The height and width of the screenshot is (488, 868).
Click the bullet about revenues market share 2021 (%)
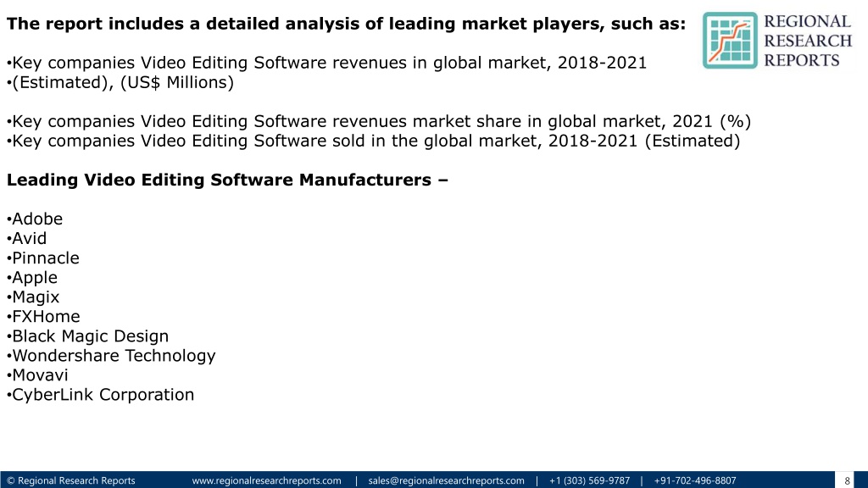coord(379,121)
